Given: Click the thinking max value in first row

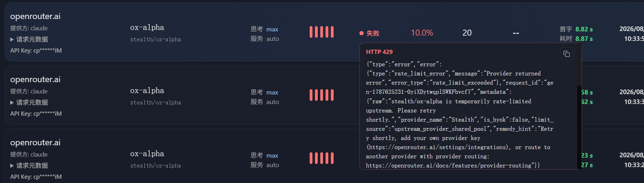Looking at the screenshot, I should point(272,29).
